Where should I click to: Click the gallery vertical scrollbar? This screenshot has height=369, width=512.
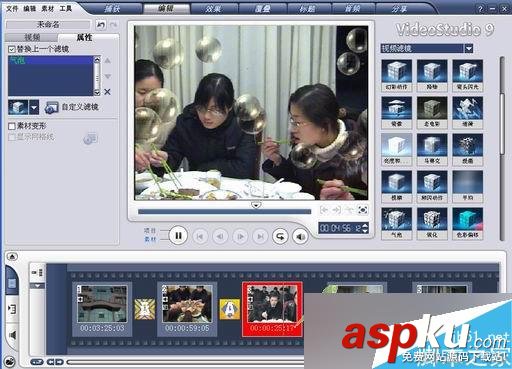tap(502, 148)
